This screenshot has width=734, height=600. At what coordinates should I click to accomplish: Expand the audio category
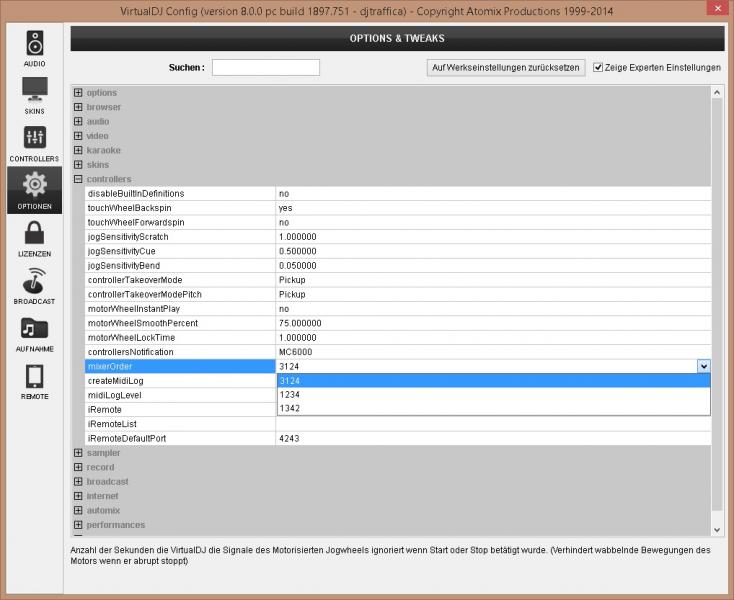78,122
